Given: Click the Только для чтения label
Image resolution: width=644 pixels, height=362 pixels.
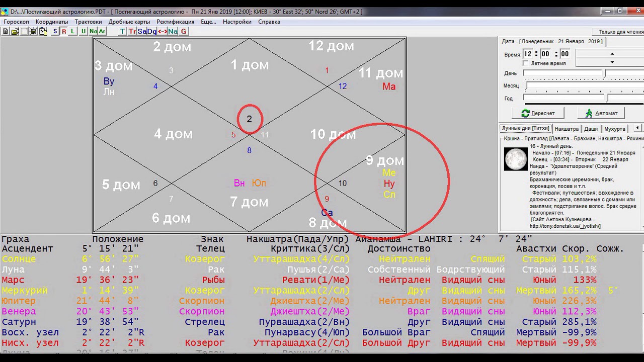Looking at the screenshot, I should pyautogui.click(x=621, y=32).
